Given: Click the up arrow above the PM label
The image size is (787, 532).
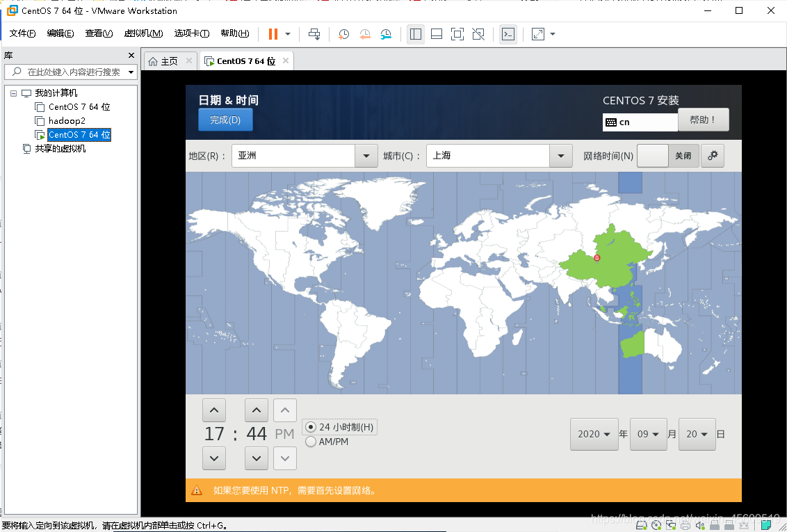Looking at the screenshot, I should click(x=285, y=410).
